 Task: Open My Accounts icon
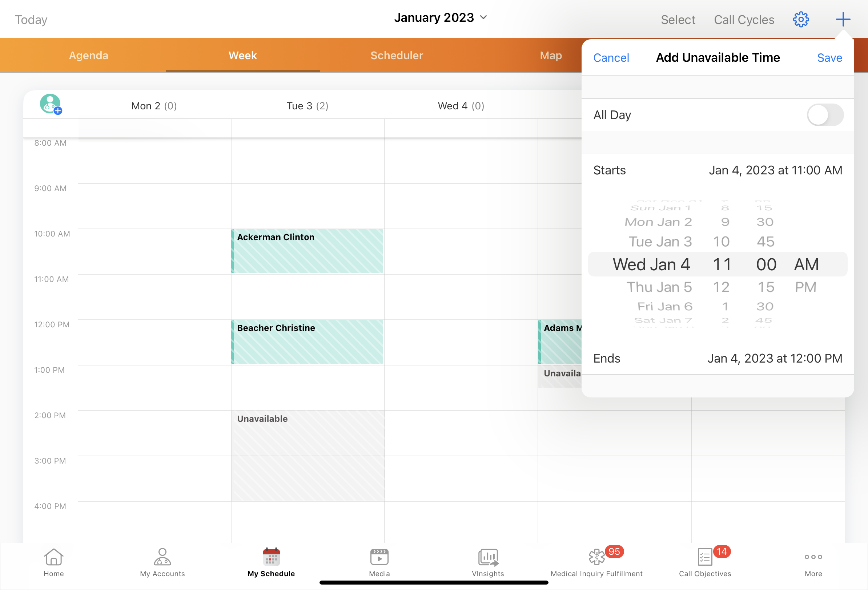coord(162,557)
